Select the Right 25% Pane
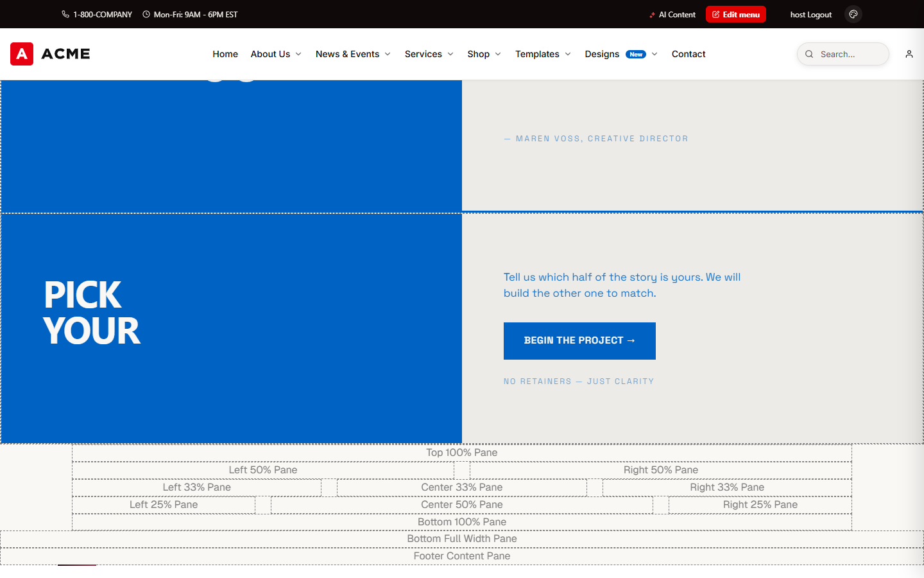The image size is (924, 578). tap(760, 505)
